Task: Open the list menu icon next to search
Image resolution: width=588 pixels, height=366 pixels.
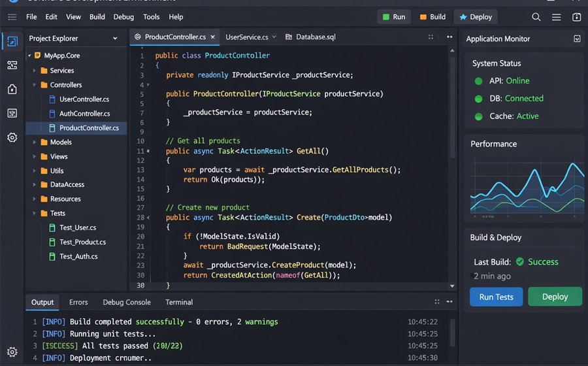Action: 557,17
